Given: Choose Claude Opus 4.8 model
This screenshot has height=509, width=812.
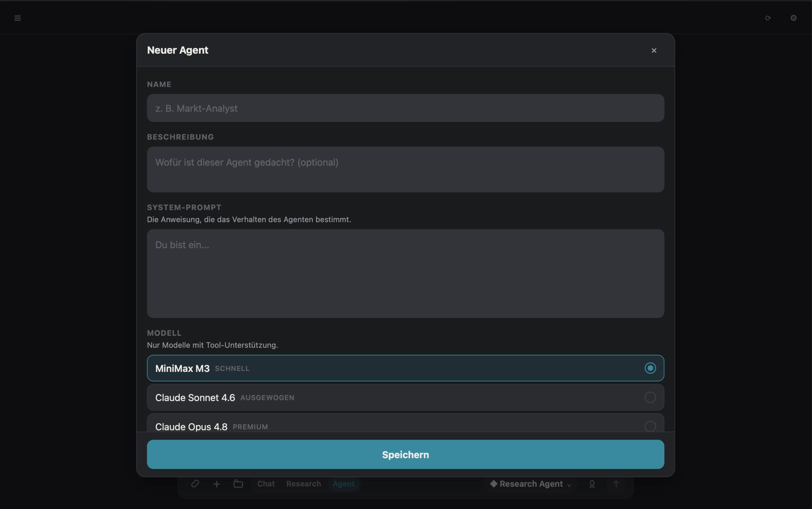Looking at the screenshot, I should click(x=405, y=423).
